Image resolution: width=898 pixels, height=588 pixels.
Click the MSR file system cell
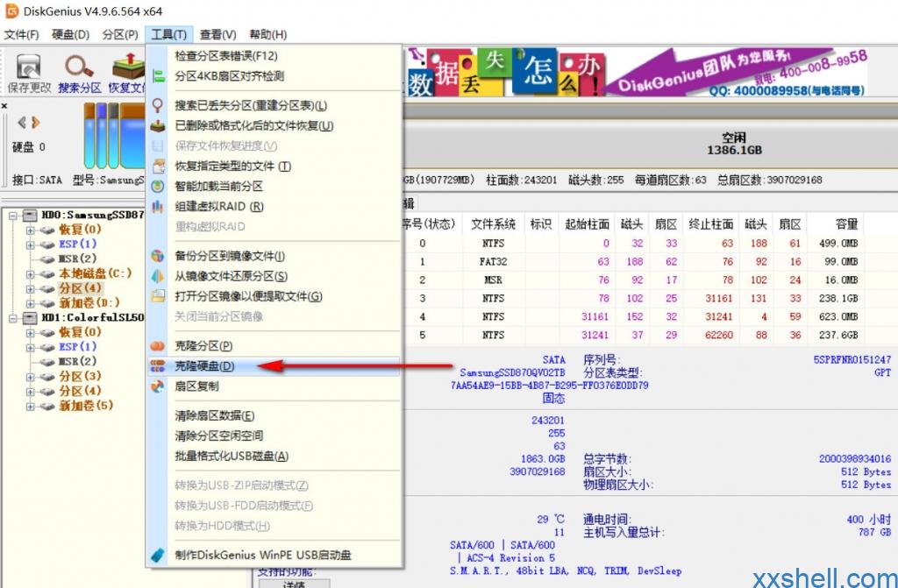(x=493, y=280)
